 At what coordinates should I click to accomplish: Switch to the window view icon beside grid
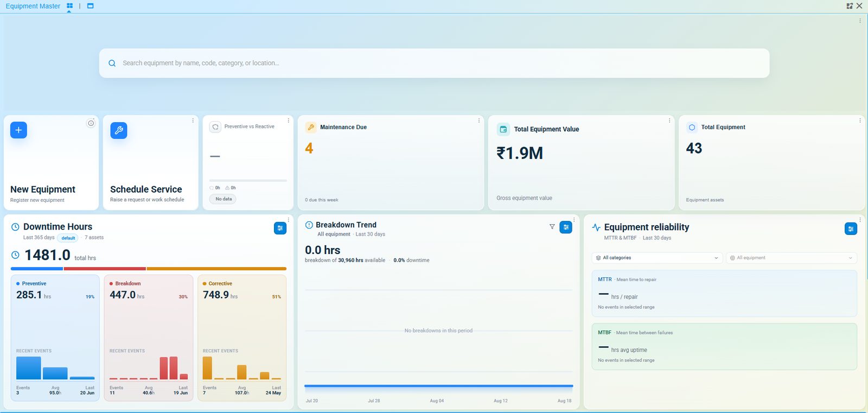tap(90, 6)
